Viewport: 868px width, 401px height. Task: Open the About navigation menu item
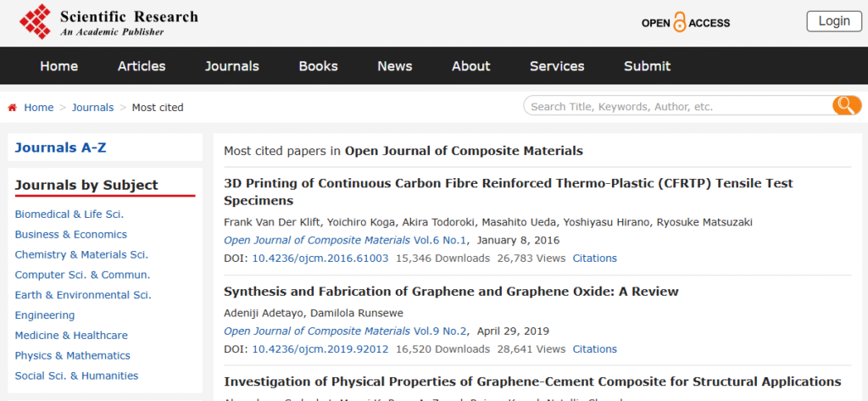tap(471, 66)
